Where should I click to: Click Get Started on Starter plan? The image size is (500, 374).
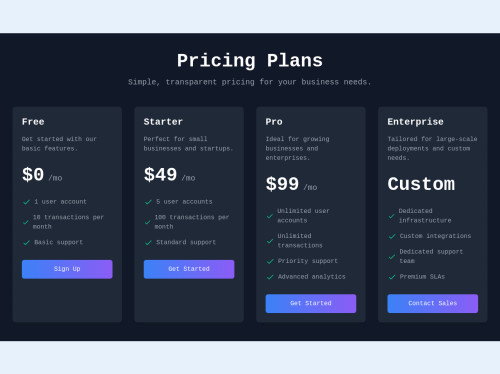point(189,269)
